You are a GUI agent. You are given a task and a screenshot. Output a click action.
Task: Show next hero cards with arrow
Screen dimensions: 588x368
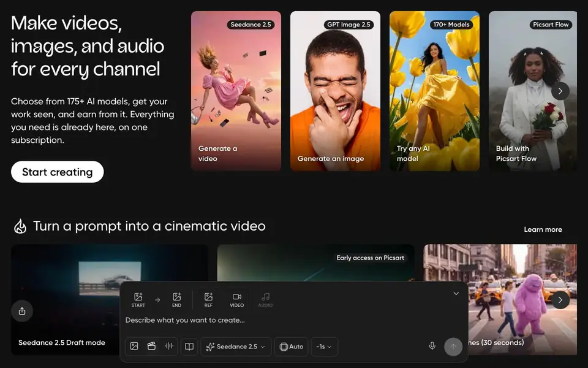point(560,91)
